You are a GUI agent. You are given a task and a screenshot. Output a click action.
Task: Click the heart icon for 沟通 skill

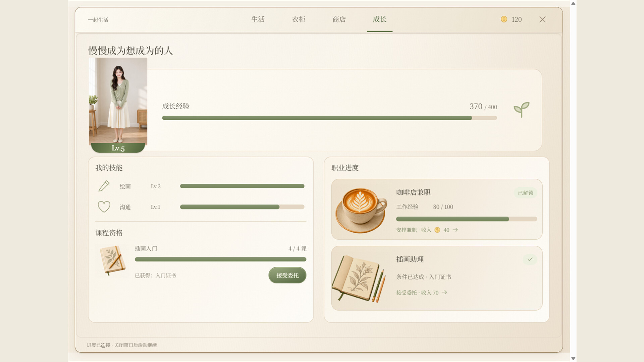tap(104, 207)
